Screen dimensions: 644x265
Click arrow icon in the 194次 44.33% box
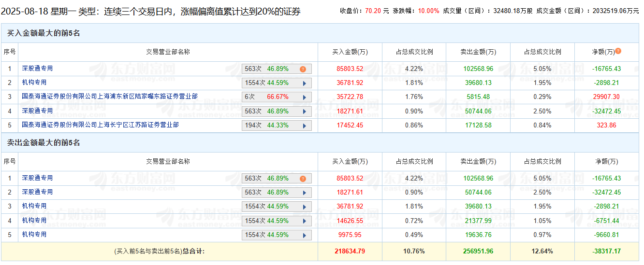(304, 126)
